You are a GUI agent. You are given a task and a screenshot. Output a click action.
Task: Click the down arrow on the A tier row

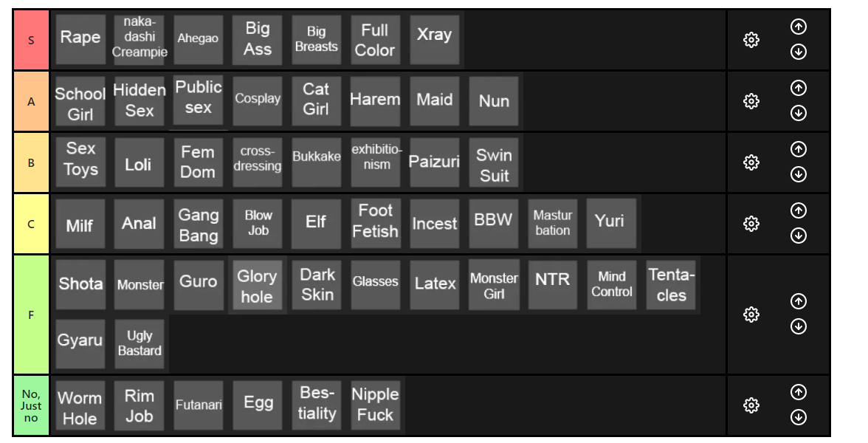click(798, 113)
